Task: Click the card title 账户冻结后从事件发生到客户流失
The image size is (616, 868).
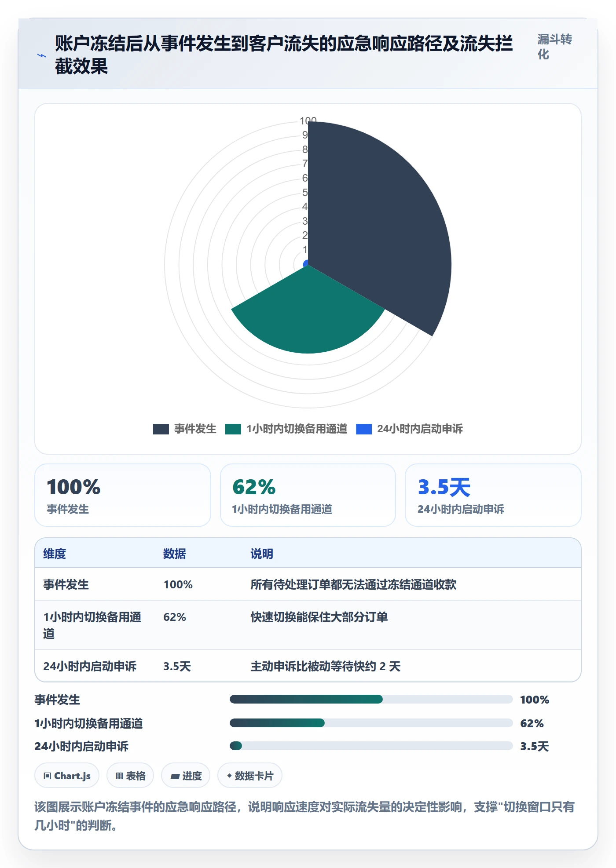Action: [x=284, y=55]
